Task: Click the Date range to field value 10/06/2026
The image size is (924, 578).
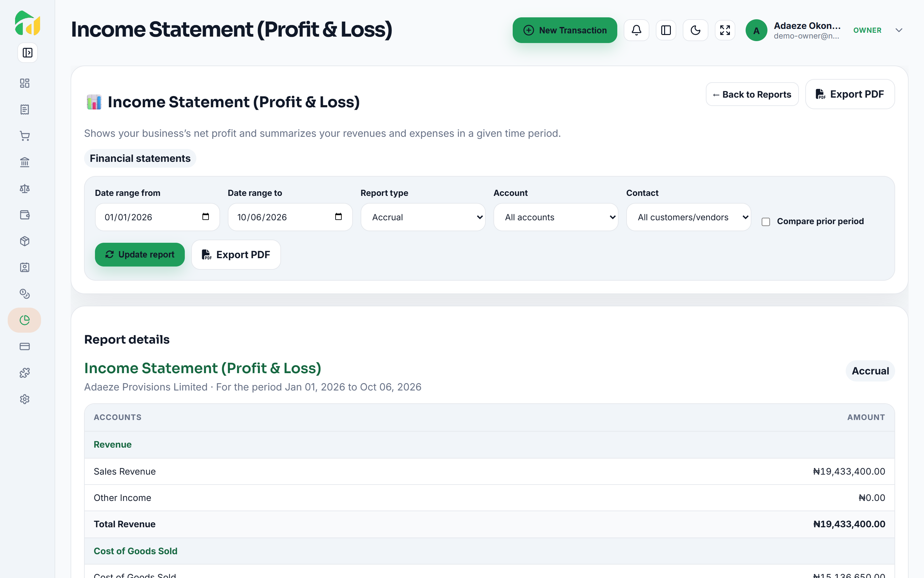Action: coord(262,217)
